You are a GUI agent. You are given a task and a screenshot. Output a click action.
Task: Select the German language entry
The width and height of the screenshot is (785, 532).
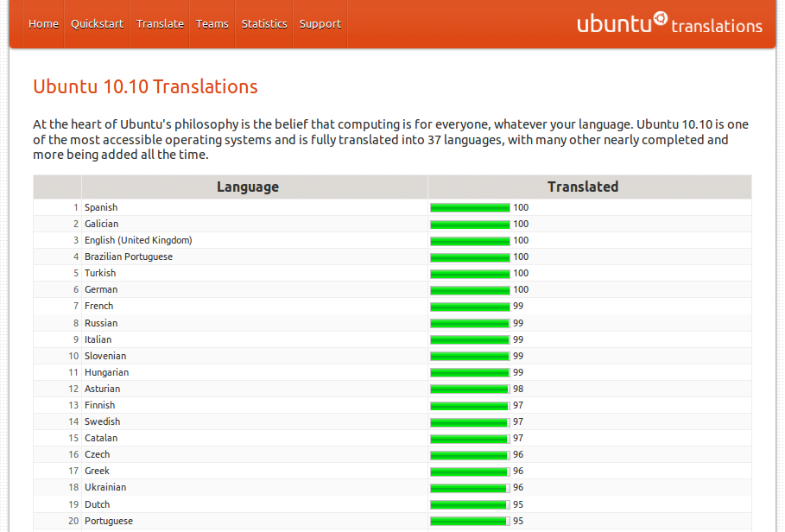pos(101,289)
